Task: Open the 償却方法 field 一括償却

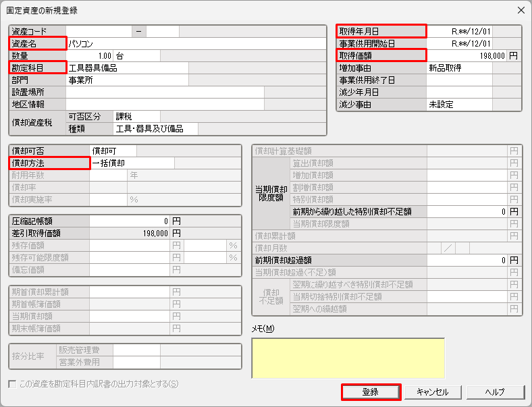Action: tap(132, 163)
